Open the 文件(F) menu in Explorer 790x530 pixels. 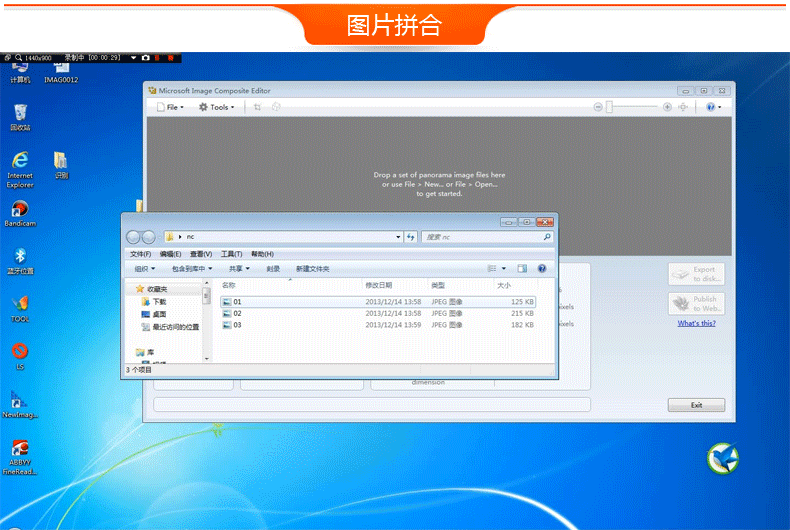141,254
